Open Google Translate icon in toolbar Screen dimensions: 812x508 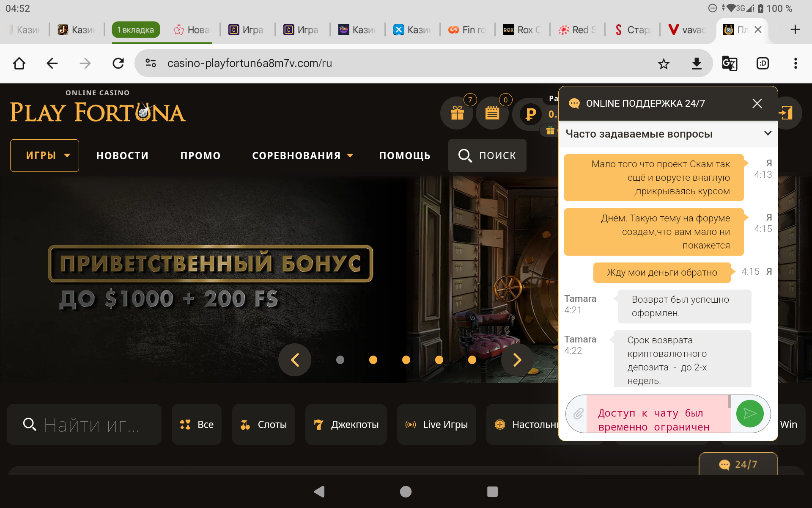click(x=729, y=63)
